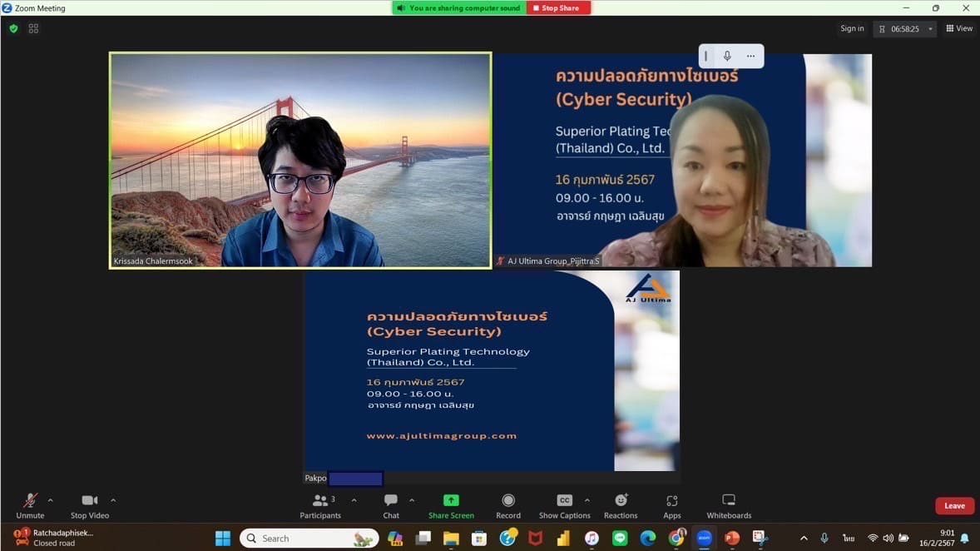Viewport: 980px width, 551px height.
Task: Click the system tray microphone icon
Action: click(824, 538)
